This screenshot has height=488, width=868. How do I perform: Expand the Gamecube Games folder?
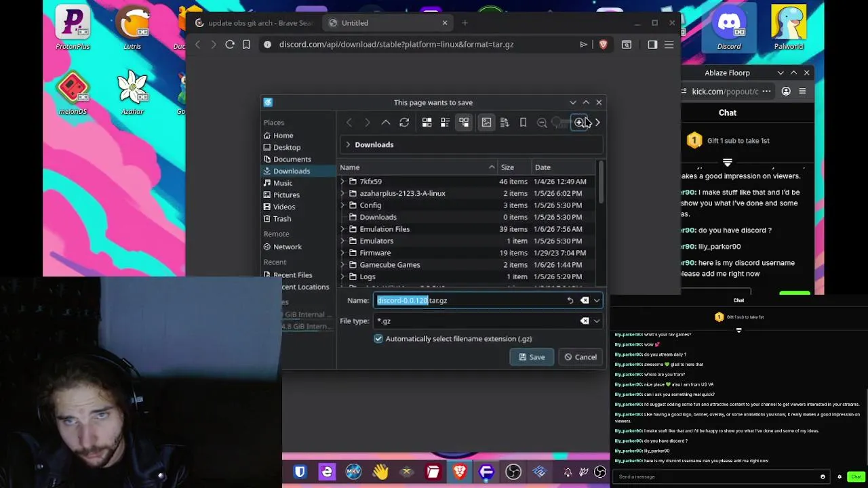(x=342, y=265)
